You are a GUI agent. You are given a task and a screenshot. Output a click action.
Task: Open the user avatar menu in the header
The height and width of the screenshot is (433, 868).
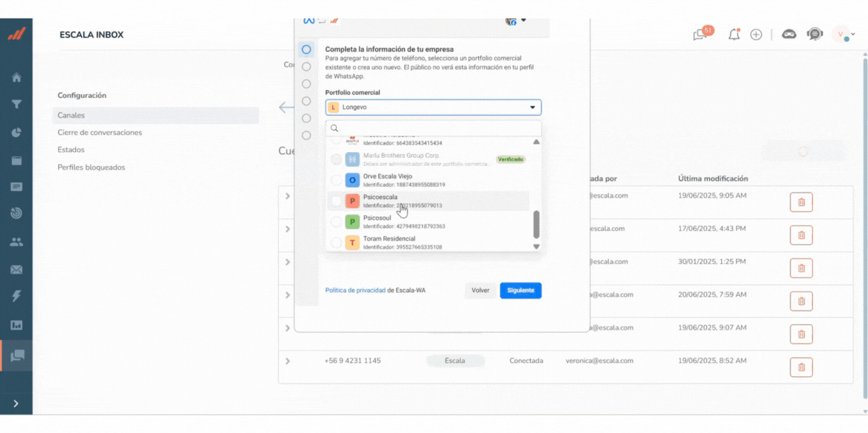843,35
